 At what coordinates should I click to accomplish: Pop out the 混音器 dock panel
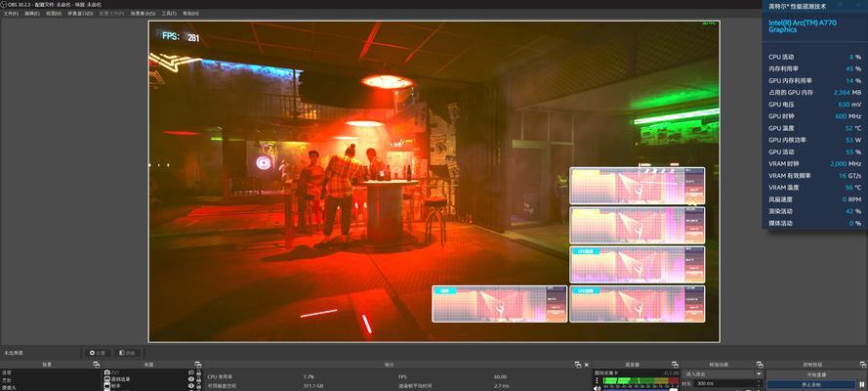pos(675,365)
